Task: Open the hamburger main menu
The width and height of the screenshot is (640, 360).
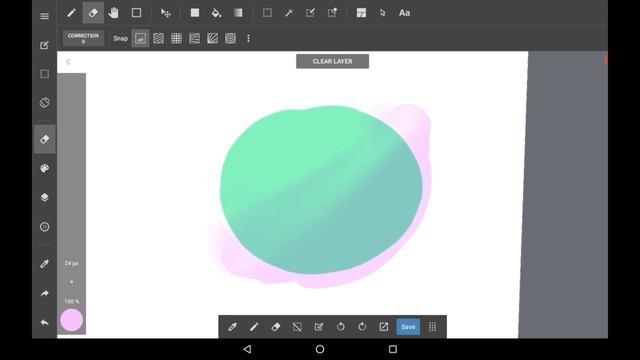Action: coord(44,16)
